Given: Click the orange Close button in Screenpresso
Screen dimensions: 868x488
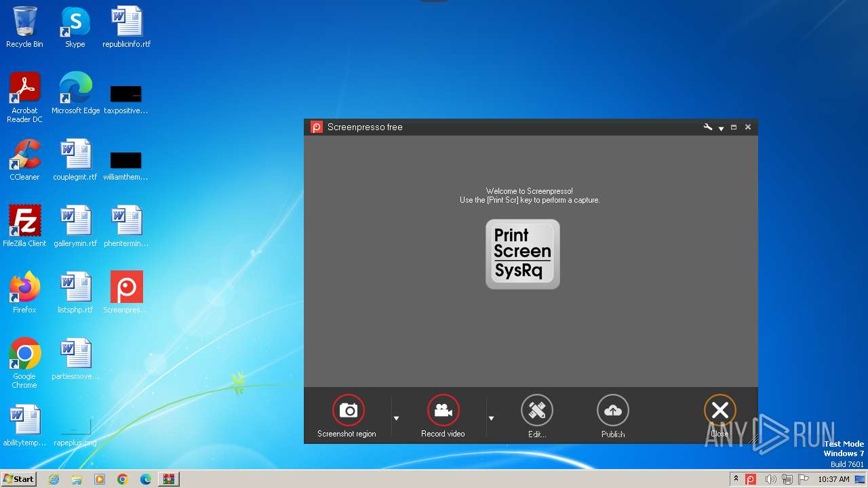Looking at the screenshot, I should pos(720,410).
